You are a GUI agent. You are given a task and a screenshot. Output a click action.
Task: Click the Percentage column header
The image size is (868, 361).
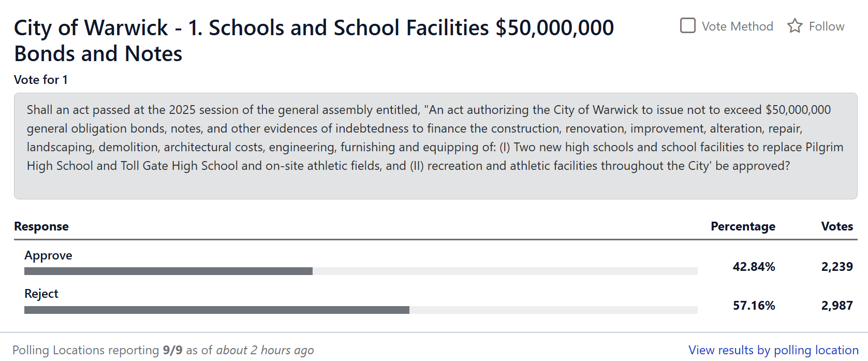click(743, 226)
